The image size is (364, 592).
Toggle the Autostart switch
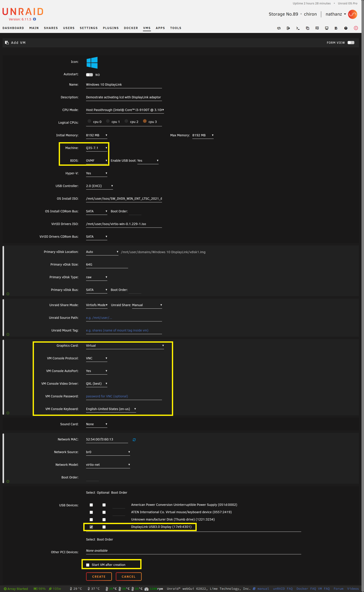89,75
